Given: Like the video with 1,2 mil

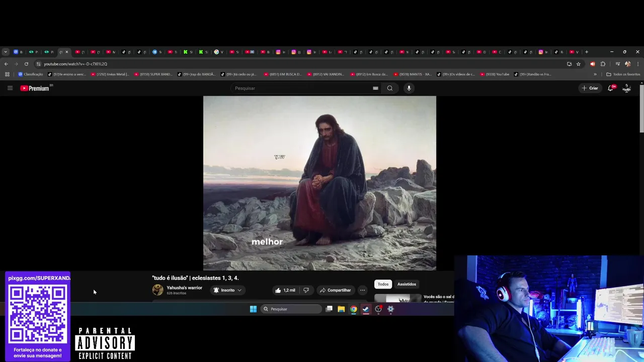Looking at the screenshot, I should (285, 290).
